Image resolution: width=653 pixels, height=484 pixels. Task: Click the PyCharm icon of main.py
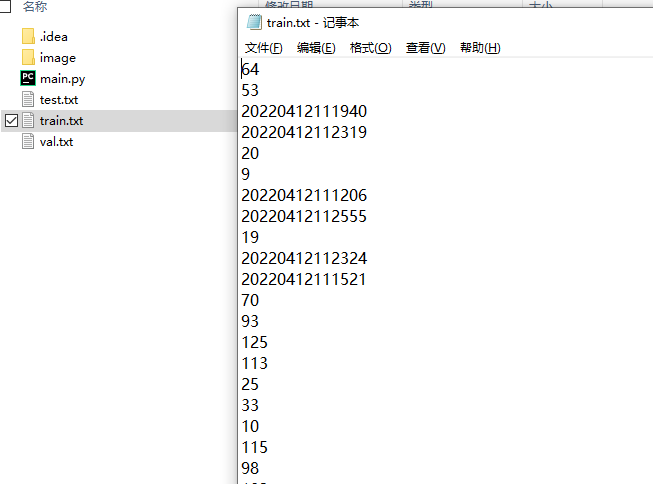(x=28, y=78)
